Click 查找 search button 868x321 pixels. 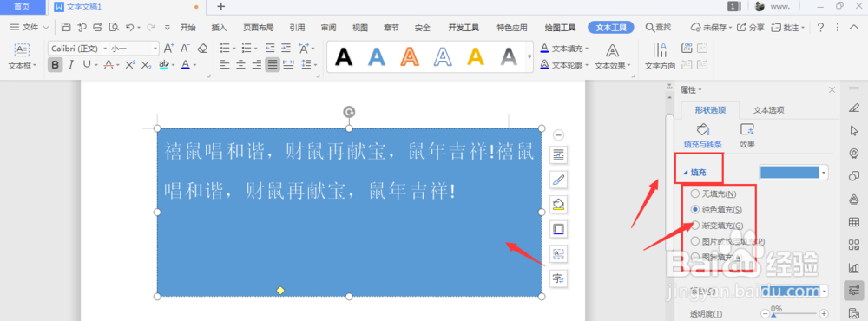(658, 27)
